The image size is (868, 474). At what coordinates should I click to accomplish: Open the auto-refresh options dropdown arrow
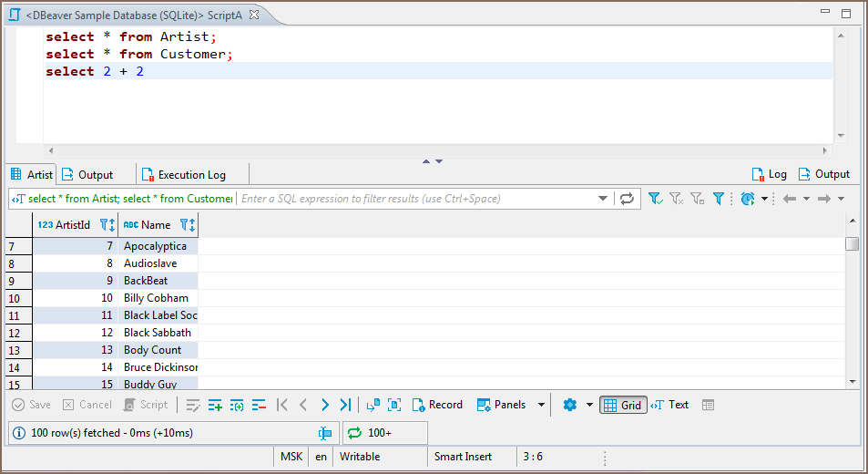click(x=765, y=199)
